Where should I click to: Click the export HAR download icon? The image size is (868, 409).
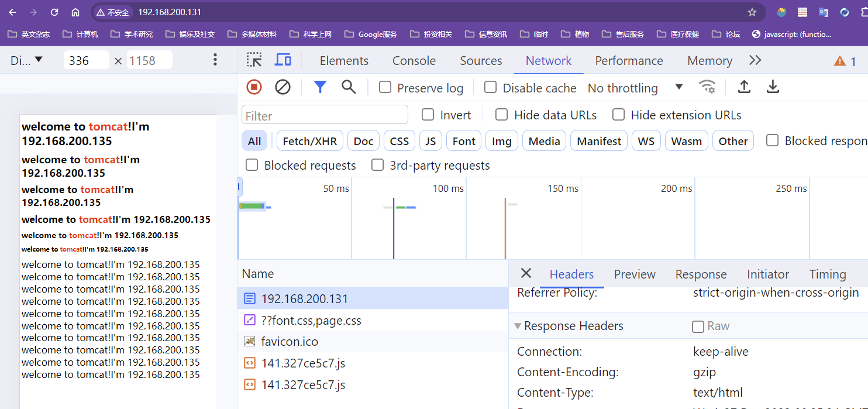(773, 87)
